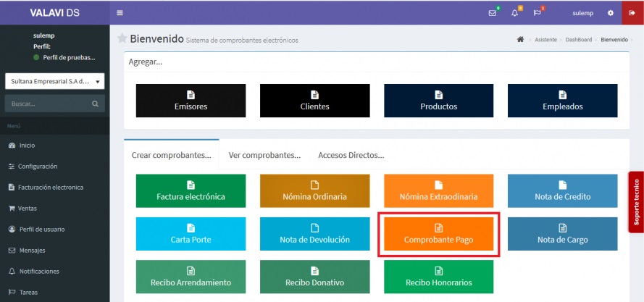Screen dimensions: 644x302
Task: Open the Soporte tecnico side tab
Action: pos(636,202)
